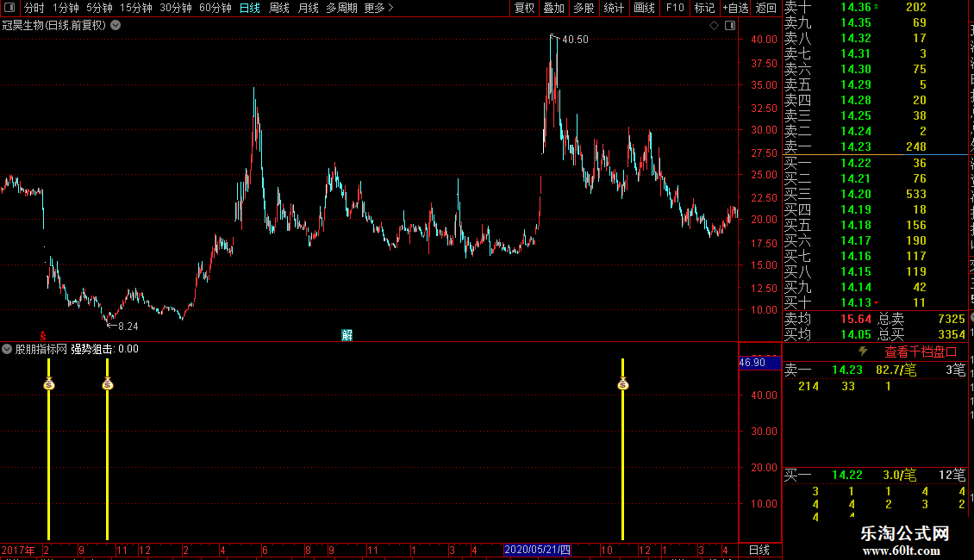Click 卖五 price 14.29
The width and height of the screenshot is (974, 560).
click(x=856, y=85)
